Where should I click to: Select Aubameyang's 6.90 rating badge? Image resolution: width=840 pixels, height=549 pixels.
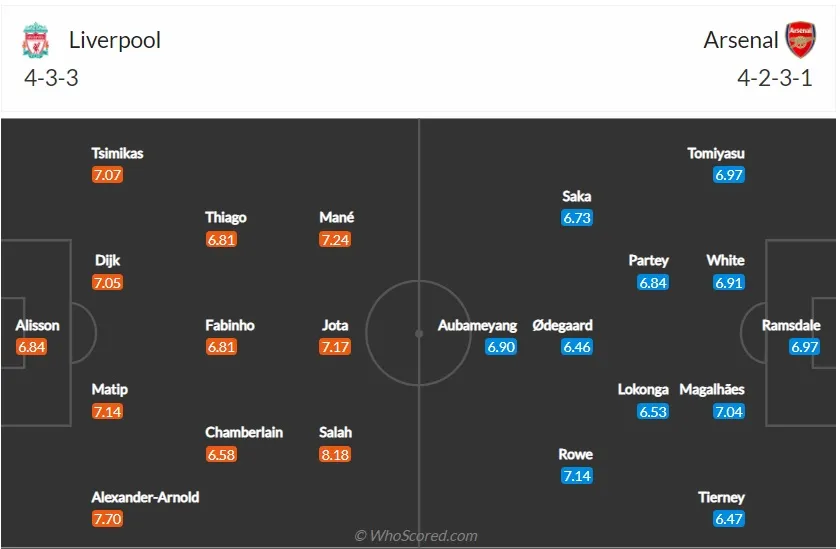[501, 347]
